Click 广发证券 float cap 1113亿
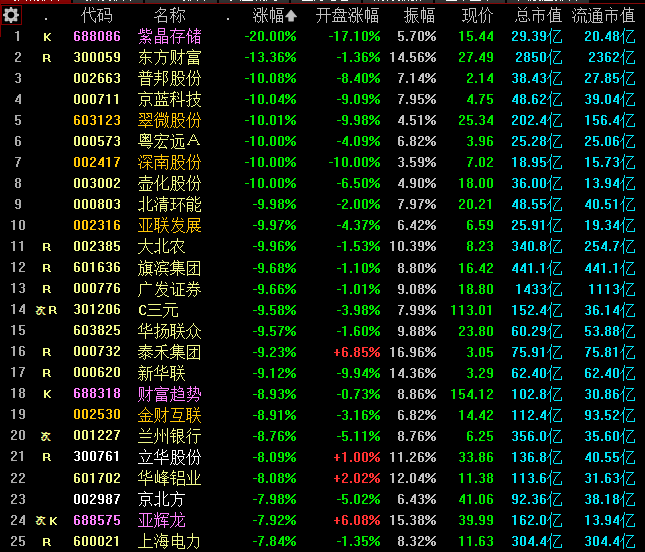Viewport: 645px width, 552px height. tap(612, 289)
